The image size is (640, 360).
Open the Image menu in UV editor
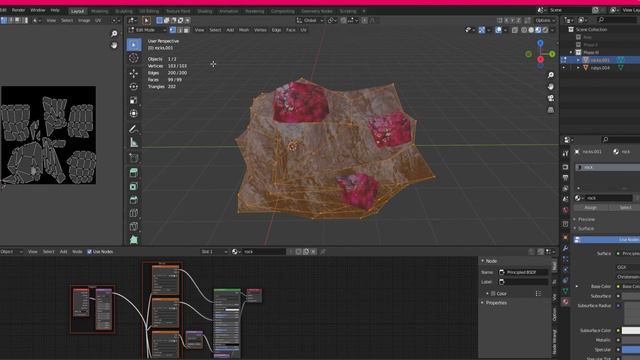pos(84,20)
